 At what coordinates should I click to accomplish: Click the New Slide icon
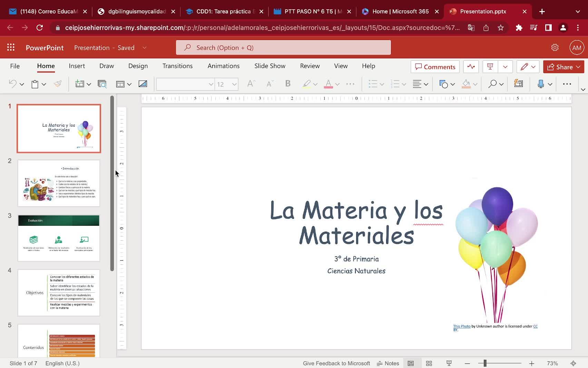coord(80,84)
